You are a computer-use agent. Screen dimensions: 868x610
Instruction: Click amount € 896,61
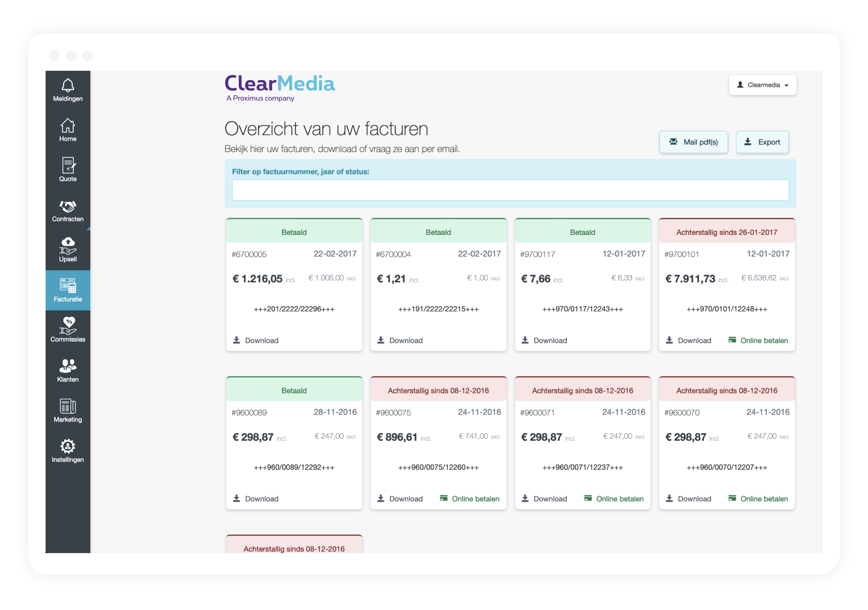tap(397, 437)
